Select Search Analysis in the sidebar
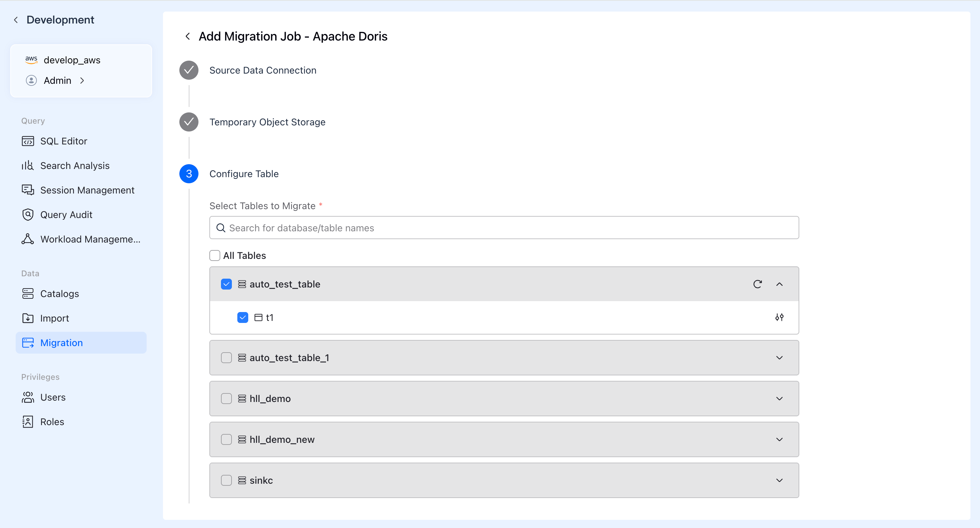The width and height of the screenshot is (980, 528). point(75,165)
